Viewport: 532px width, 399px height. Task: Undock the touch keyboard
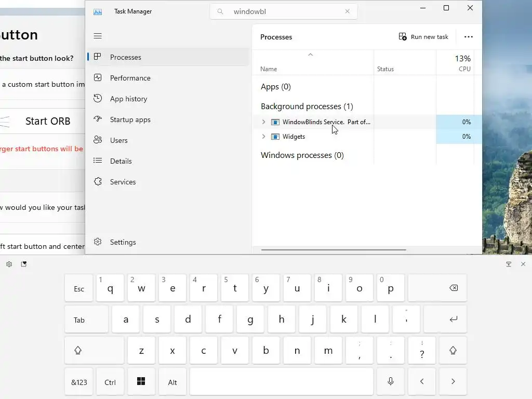coord(509,264)
